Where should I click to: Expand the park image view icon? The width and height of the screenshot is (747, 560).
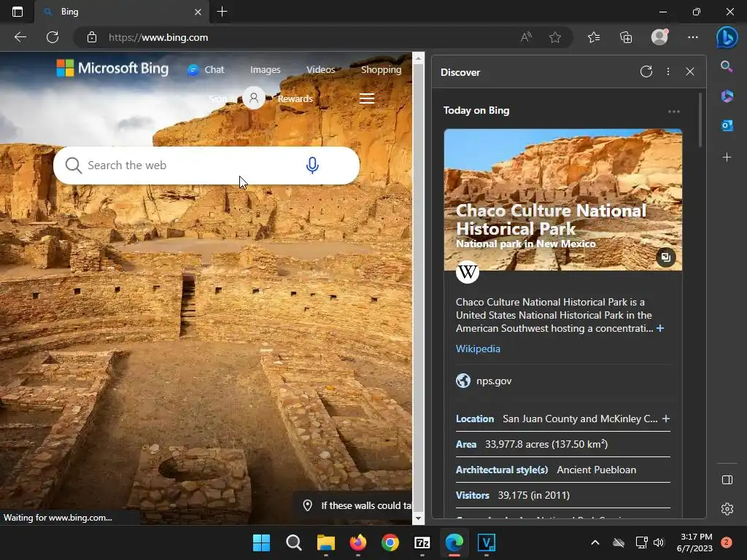[x=665, y=257]
